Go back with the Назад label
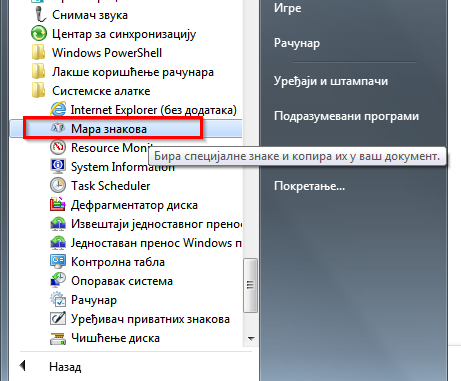The height and width of the screenshot is (381, 461). click(x=65, y=367)
